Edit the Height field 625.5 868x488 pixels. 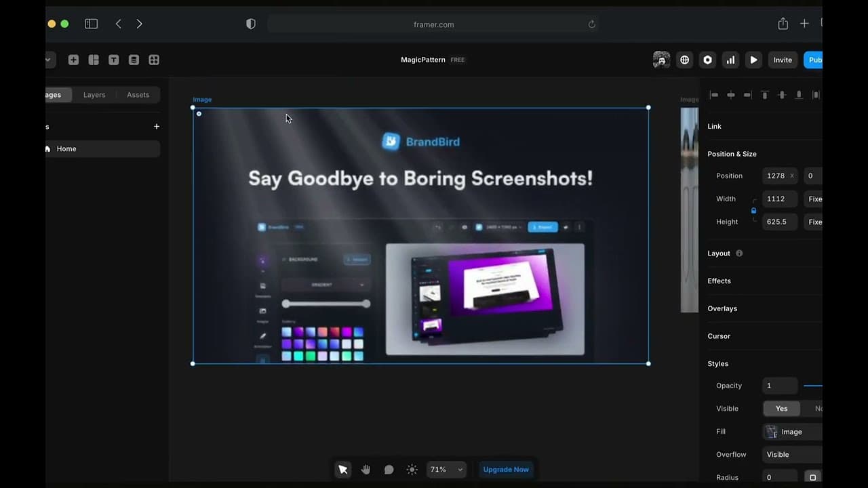[780, 222]
